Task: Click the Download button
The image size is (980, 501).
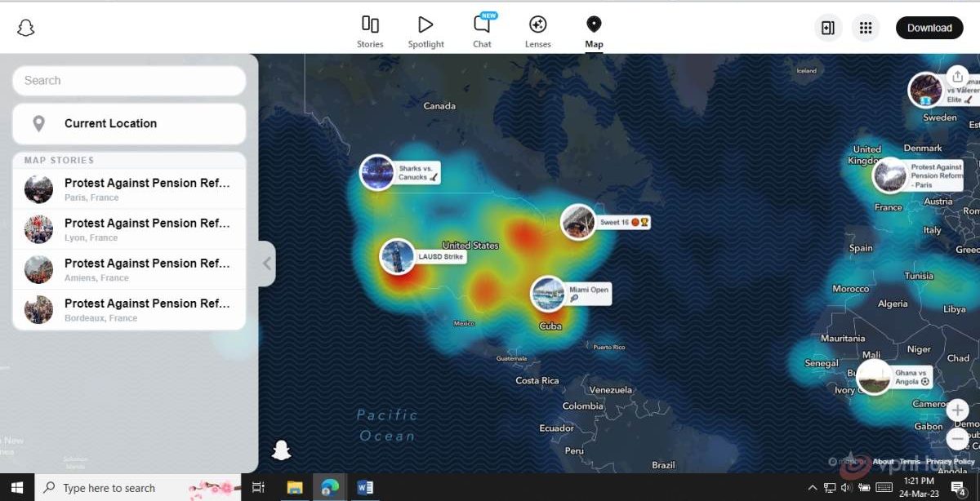Action: click(x=929, y=28)
